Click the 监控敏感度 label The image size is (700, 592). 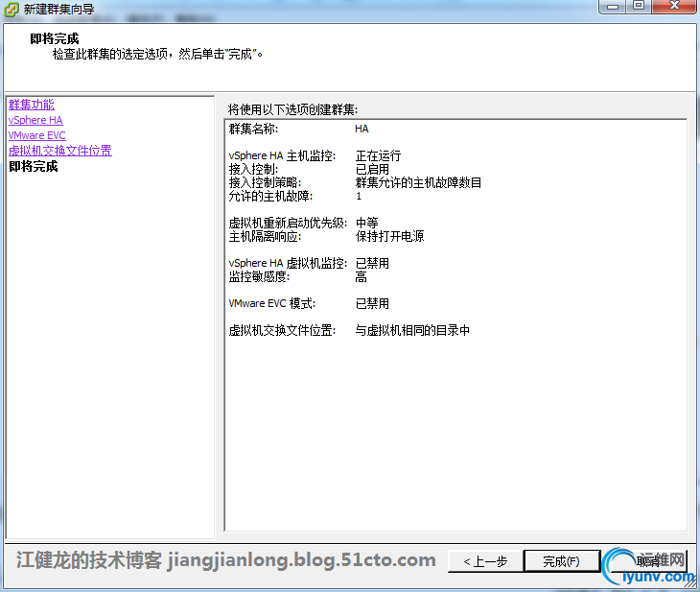click(259, 276)
